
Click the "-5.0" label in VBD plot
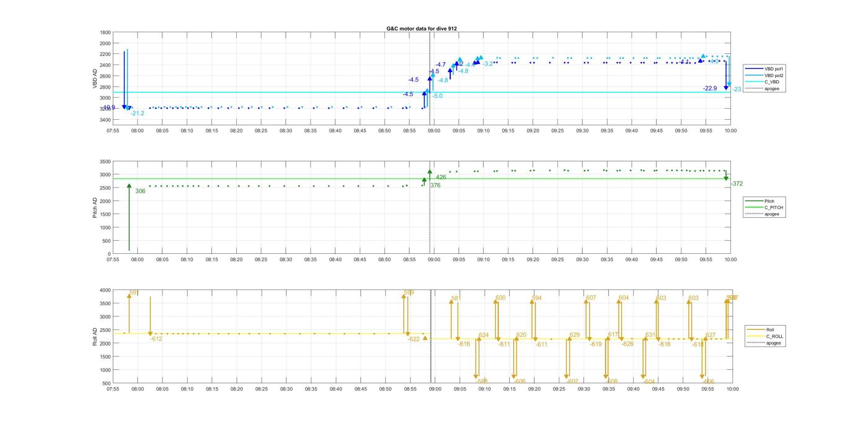pos(438,96)
